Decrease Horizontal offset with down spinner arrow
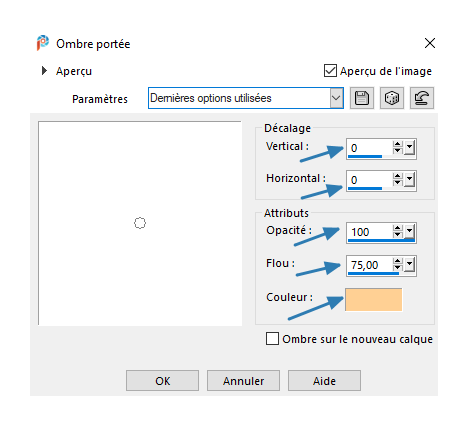 (x=397, y=183)
